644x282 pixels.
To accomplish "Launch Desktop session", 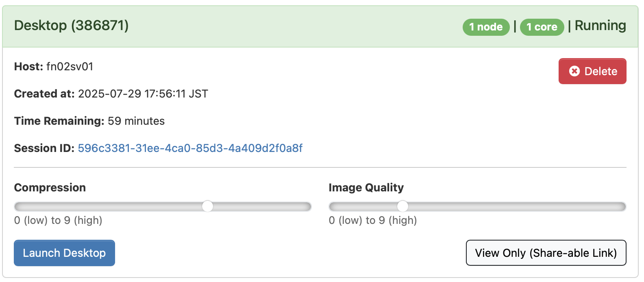I will 64,253.
